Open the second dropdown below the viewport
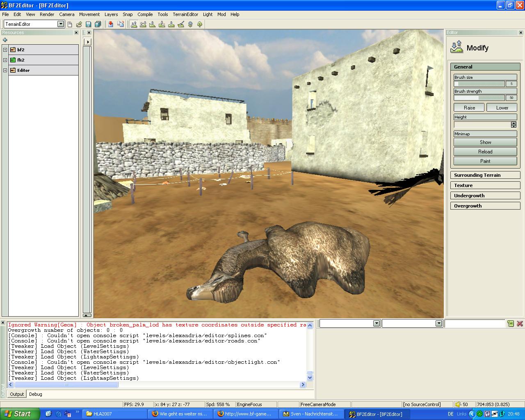The width and height of the screenshot is (525, 420). (x=439, y=324)
